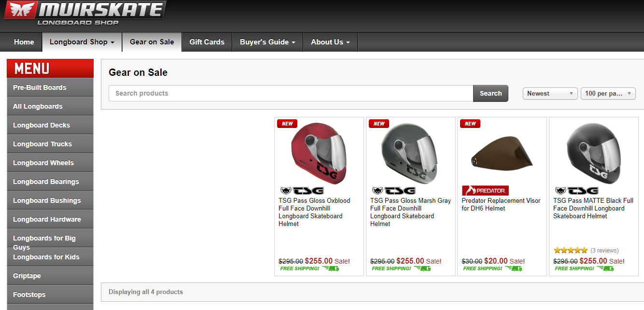Screen dimensions: 644x310
Task: Select Gear on Sale in the navigation bar
Action: pos(152,42)
